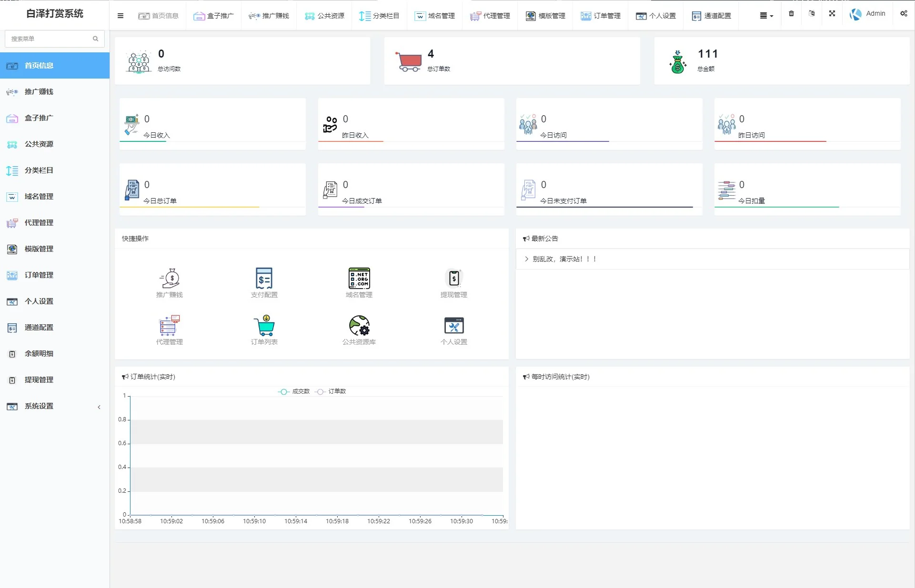
Task: Open 支付配置 quick action icon
Action: [264, 279]
